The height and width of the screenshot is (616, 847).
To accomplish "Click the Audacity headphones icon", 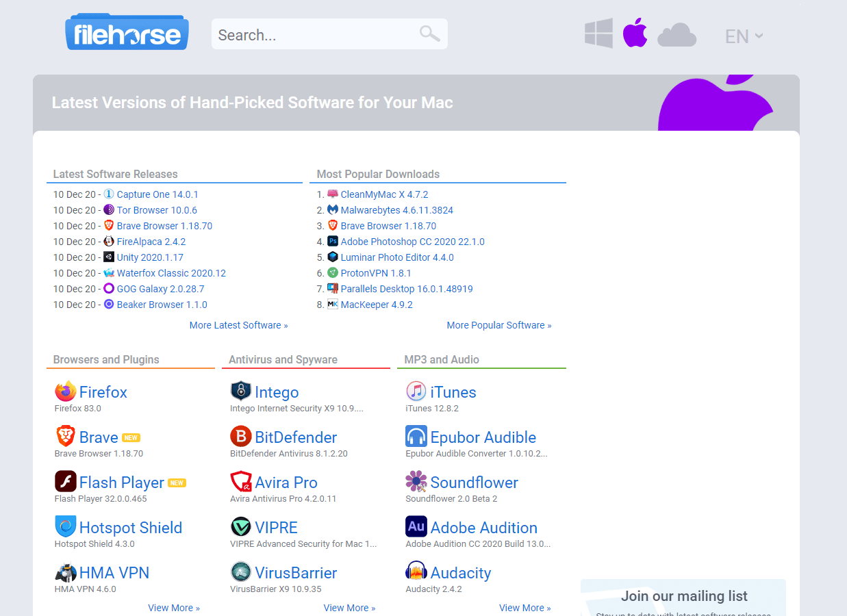I will 416,572.
